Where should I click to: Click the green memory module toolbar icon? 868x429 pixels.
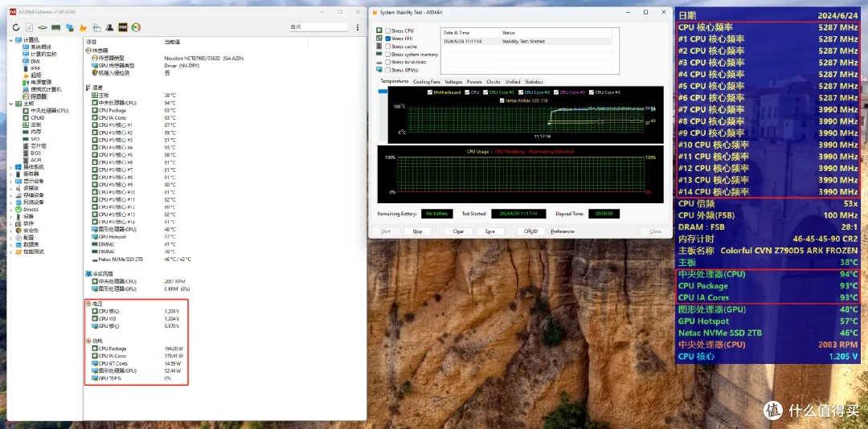[x=56, y=27]
